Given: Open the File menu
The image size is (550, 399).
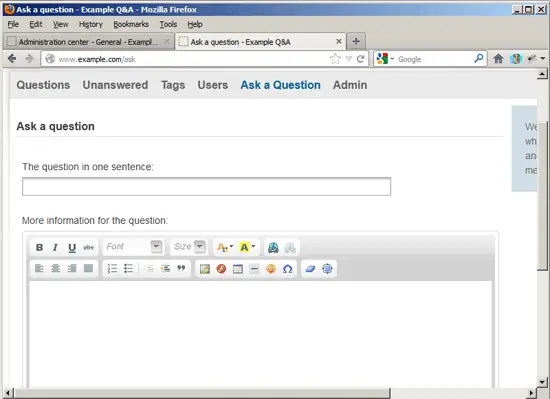Looking at the screenshot, I should [13, 24].
